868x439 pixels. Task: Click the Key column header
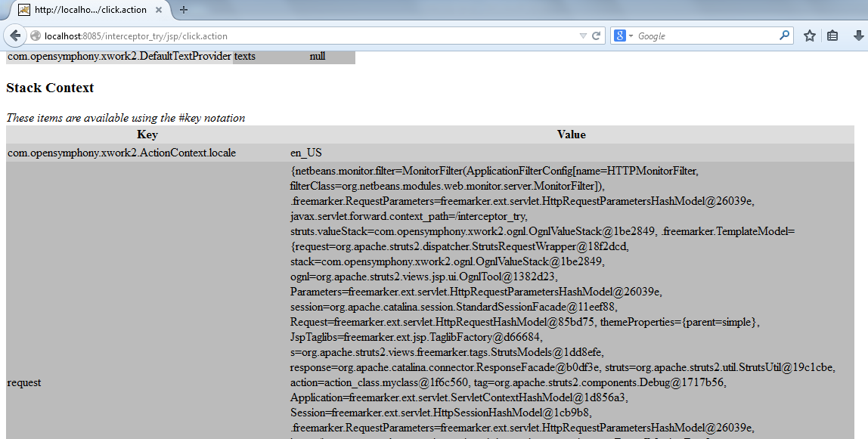click(x=147, y=134)
